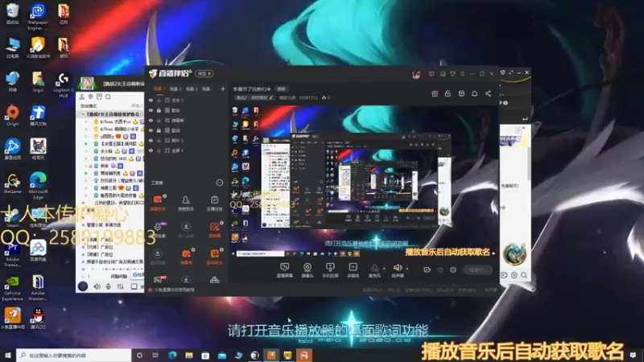Toggle the lock on the 文本 1 source
Viewport: 644px width, 362px height.
(159, 100)
